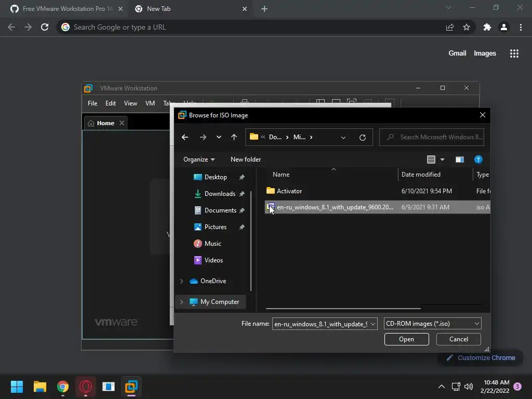The image size is (532, 399).
Task: Open the Chrome profile icon
Action: click(x=504, y=27)
